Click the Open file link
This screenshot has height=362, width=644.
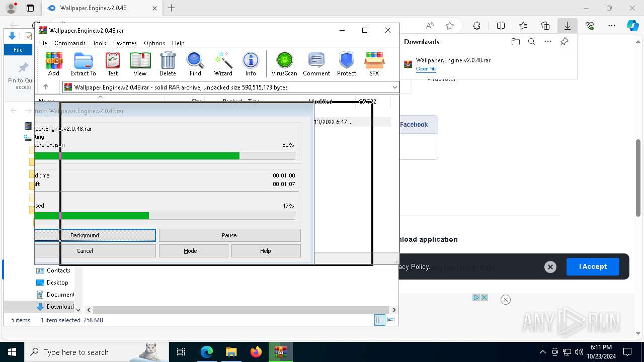(426, 69)
